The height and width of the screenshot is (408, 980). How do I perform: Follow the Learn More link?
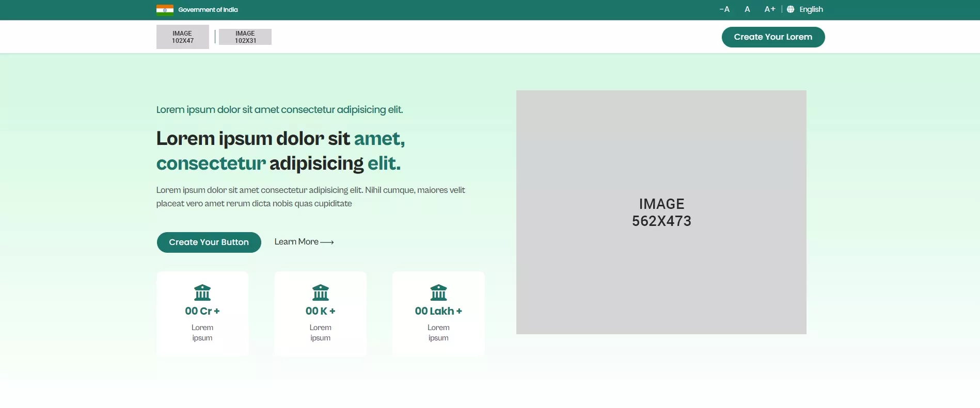(x=304, y=242)
